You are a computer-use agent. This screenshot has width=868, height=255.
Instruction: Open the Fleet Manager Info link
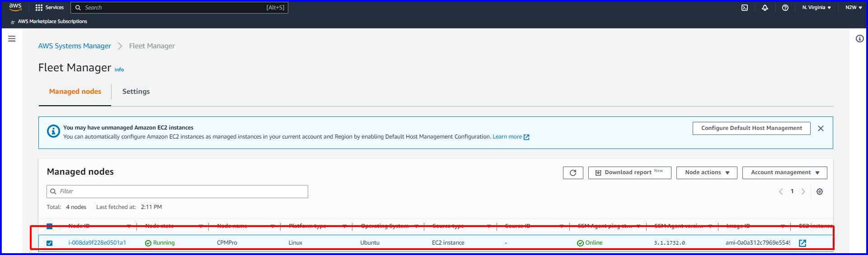pos(119,70)
